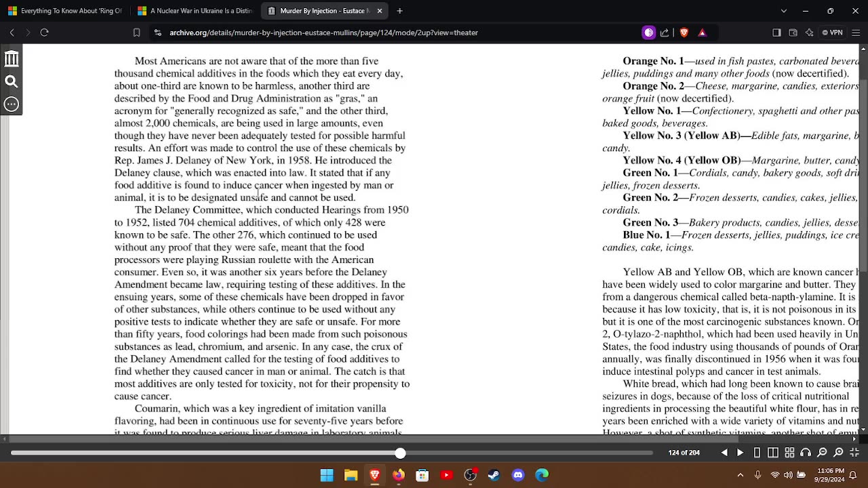Share this page via share icon
The height and width of the screenshot is (488, 868).
(x=665, y=33)
